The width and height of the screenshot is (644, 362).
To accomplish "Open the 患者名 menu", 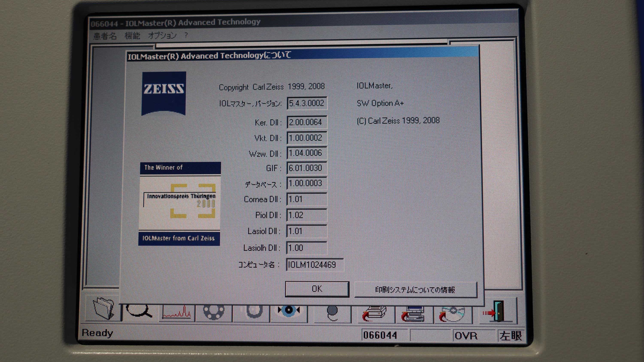I will coord(105,36).
